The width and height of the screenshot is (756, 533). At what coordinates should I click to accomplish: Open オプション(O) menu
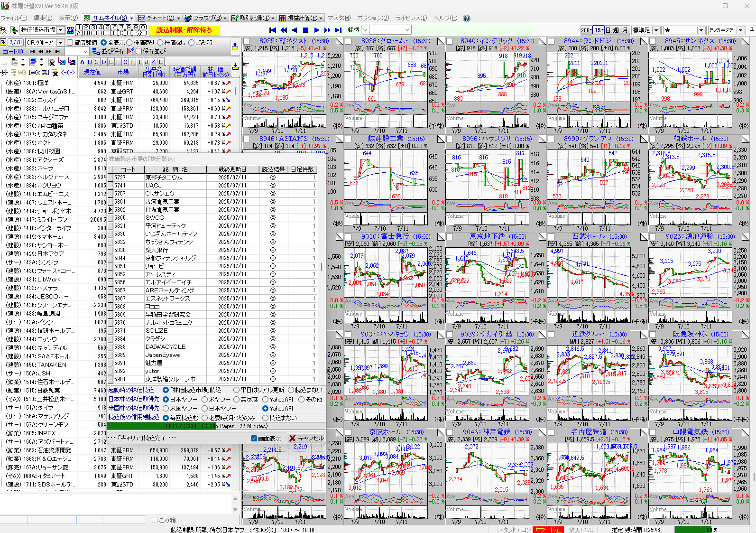(373, 18)
